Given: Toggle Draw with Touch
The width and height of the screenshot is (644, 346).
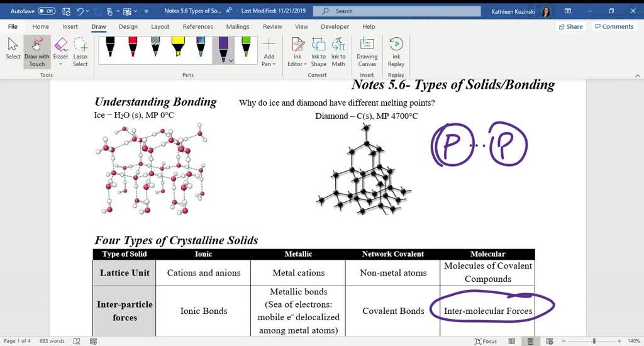Looking at the screenshot, I should (37, 52).
